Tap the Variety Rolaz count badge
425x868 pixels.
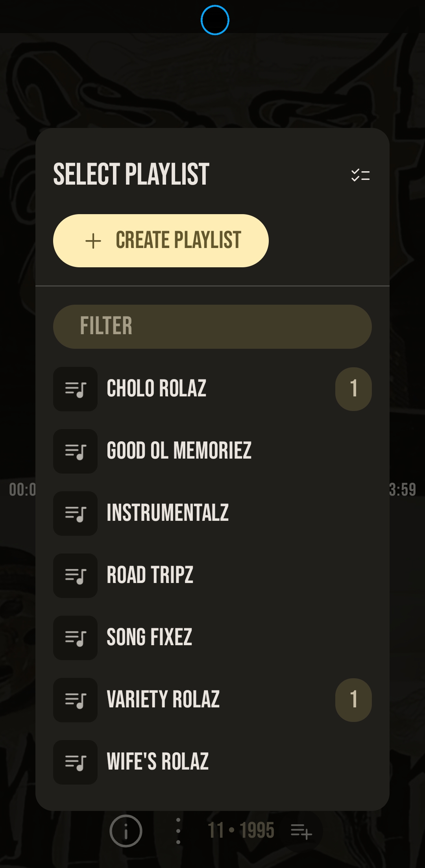(353, 700)
